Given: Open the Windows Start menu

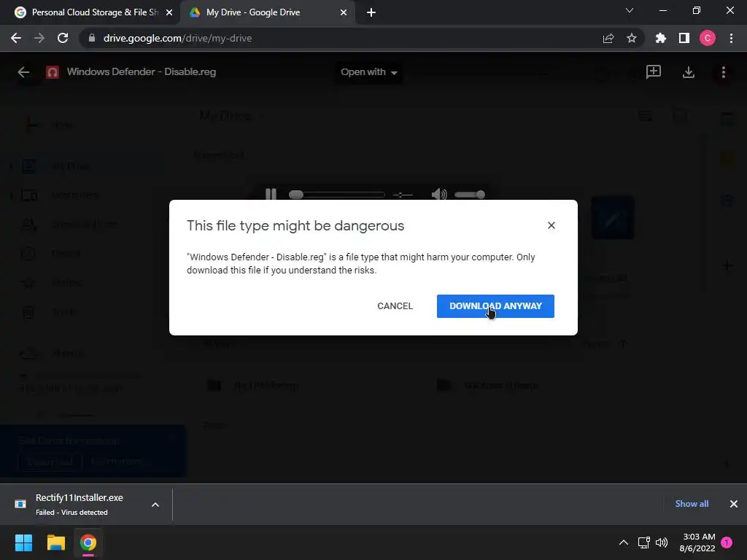Looking at the screenshot, I should pyautogui.click(x=23, y=542).
